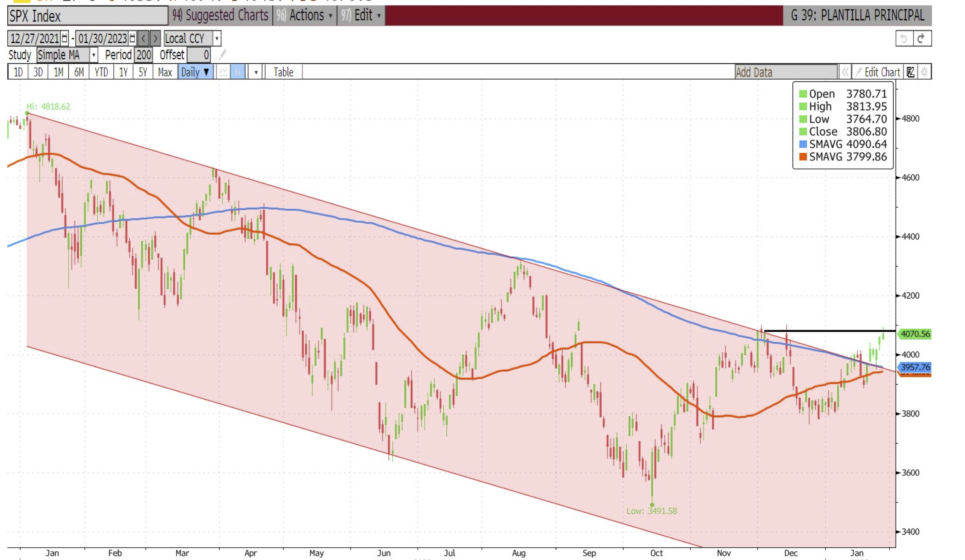Open the Daily periodicity dropdown
This screenshot has height=560, width=965.
tap(195, 72)
